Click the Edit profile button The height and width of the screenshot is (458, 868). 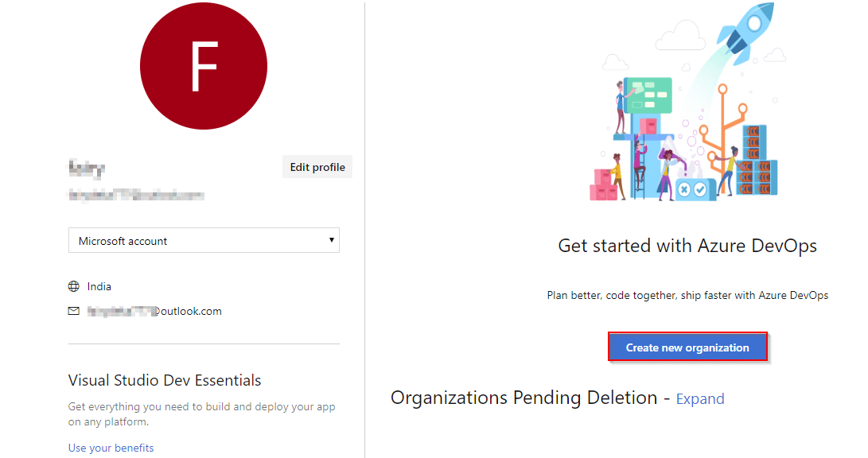click(317, 167)
